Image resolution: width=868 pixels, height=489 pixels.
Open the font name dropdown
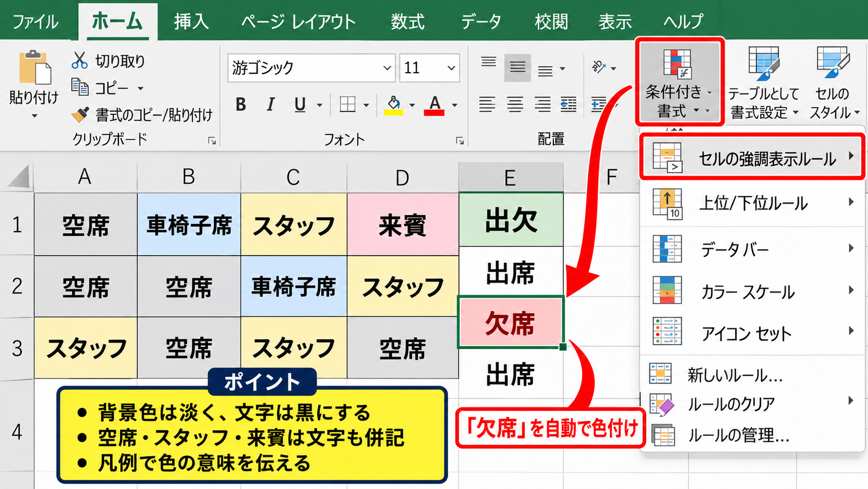387,68
